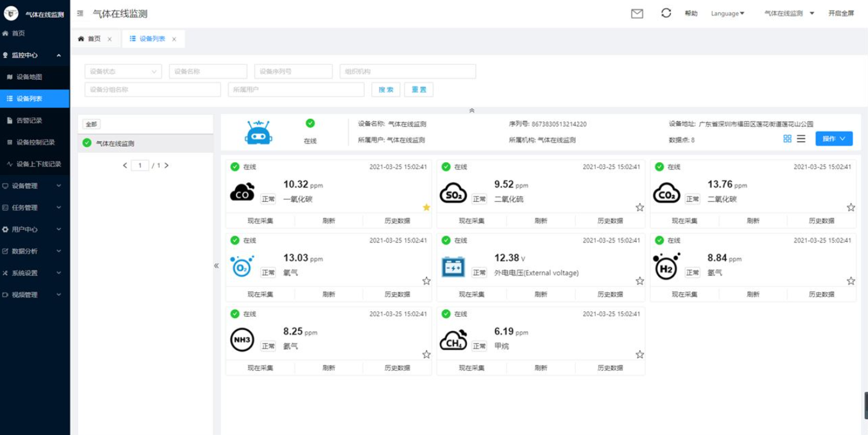868x435 pixels.
Task: Go to previous page arrow in device list
Action: coord(125,165)
